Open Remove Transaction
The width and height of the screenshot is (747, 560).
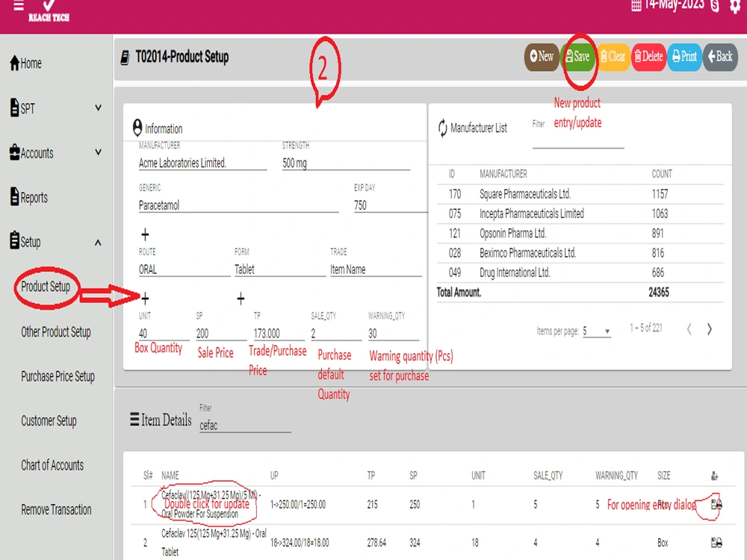56,509
